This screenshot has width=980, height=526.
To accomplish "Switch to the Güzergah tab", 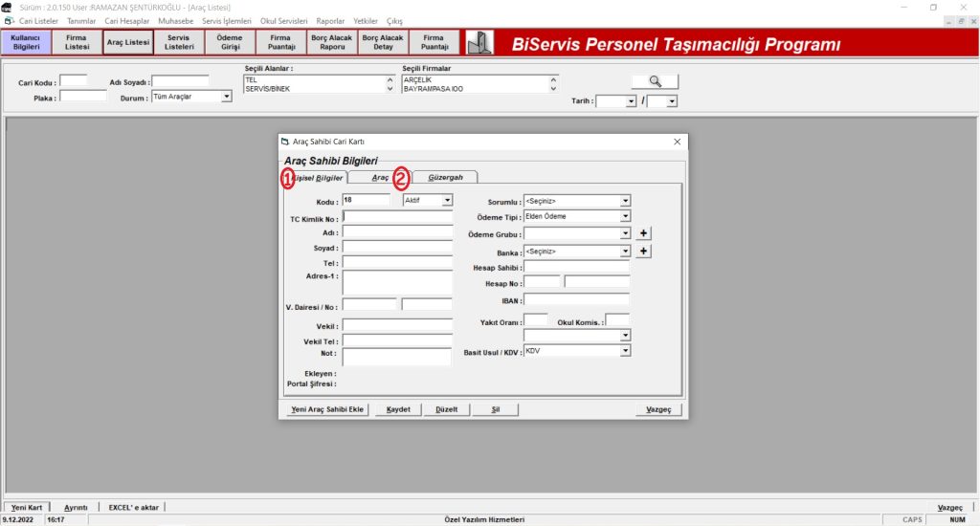I will coord(445,178).
